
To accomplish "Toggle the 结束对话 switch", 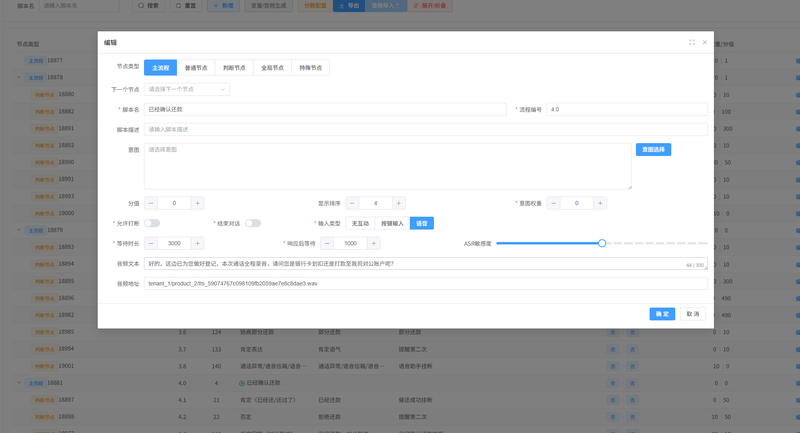I will click(253, 223).
